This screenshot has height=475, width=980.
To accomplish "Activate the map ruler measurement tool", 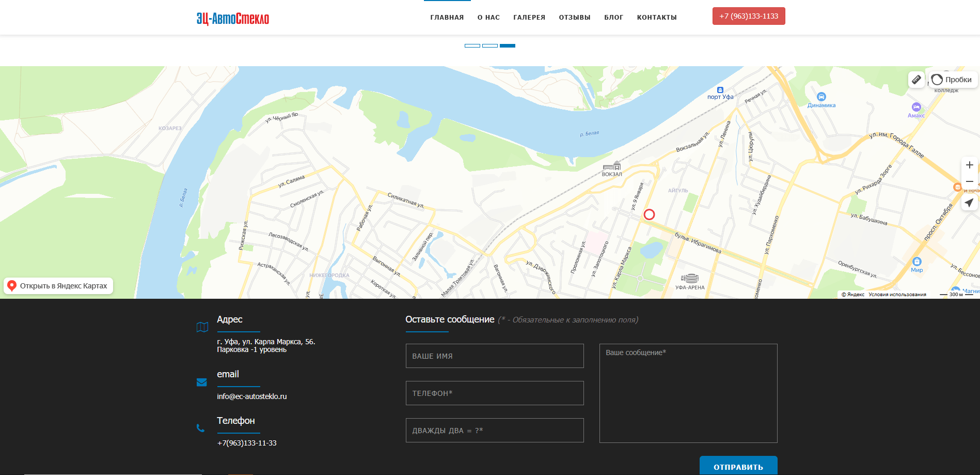I will (x=916, y=80).
